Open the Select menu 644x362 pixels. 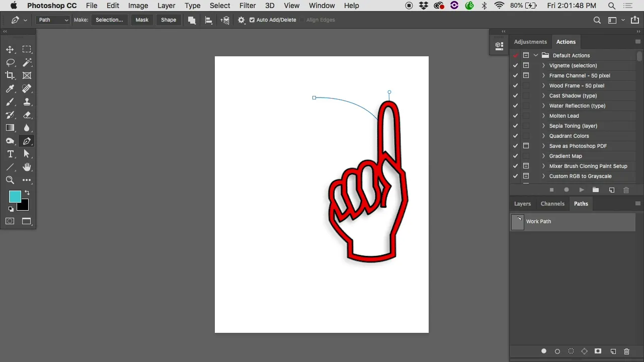(x=220, y=6)
